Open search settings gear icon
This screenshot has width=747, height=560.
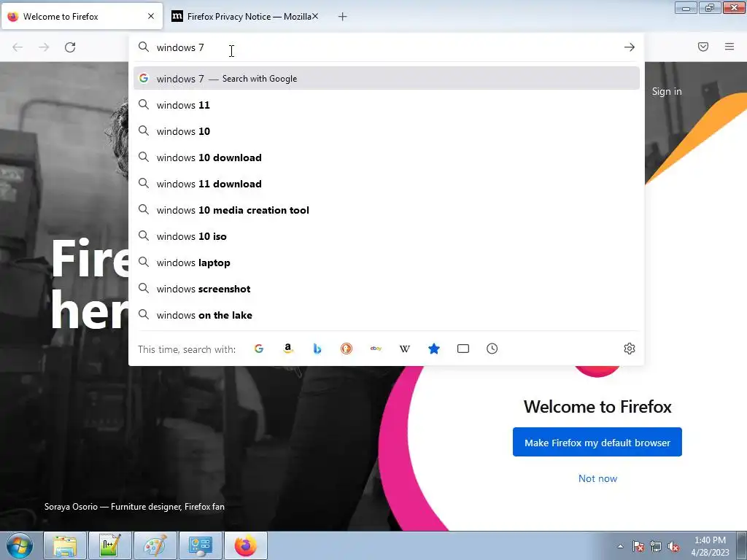click(630, 349)
